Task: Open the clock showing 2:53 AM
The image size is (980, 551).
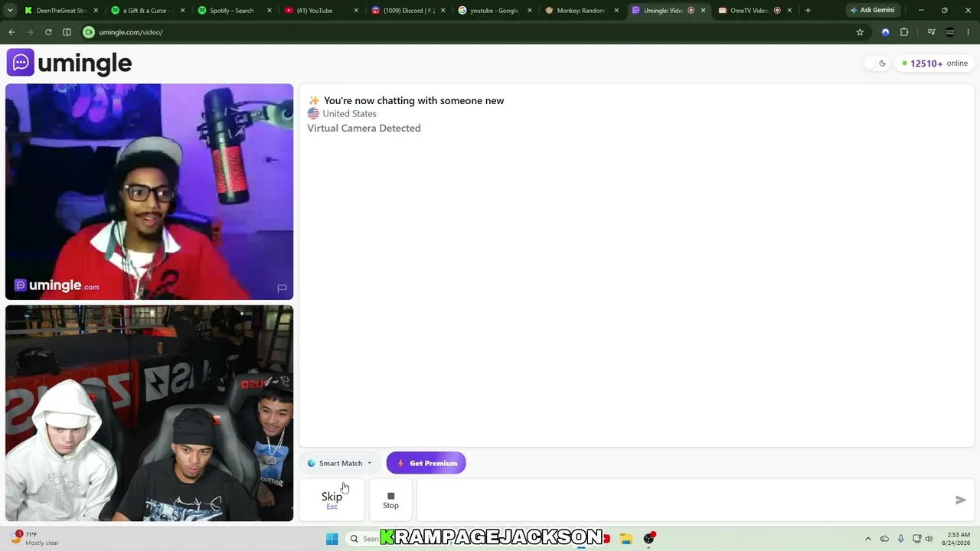Action: click(x=958, y=539)
